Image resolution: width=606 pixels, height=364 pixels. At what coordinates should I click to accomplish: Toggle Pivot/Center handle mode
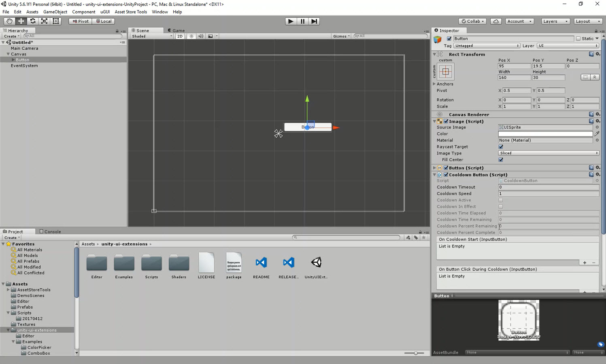80,21
